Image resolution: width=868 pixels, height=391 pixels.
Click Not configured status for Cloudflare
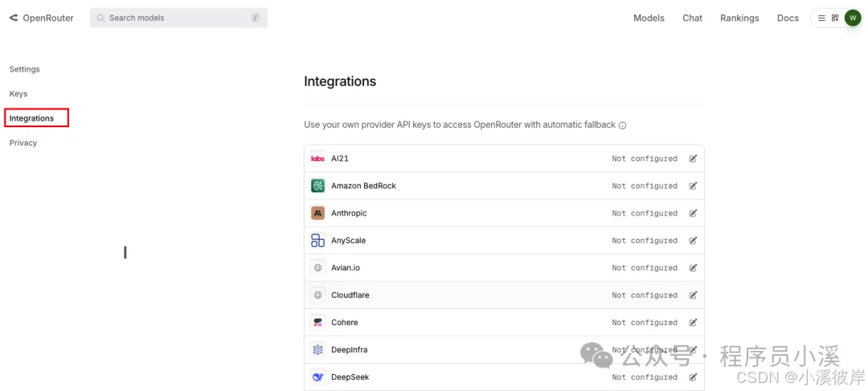click(x=645, y=295)
